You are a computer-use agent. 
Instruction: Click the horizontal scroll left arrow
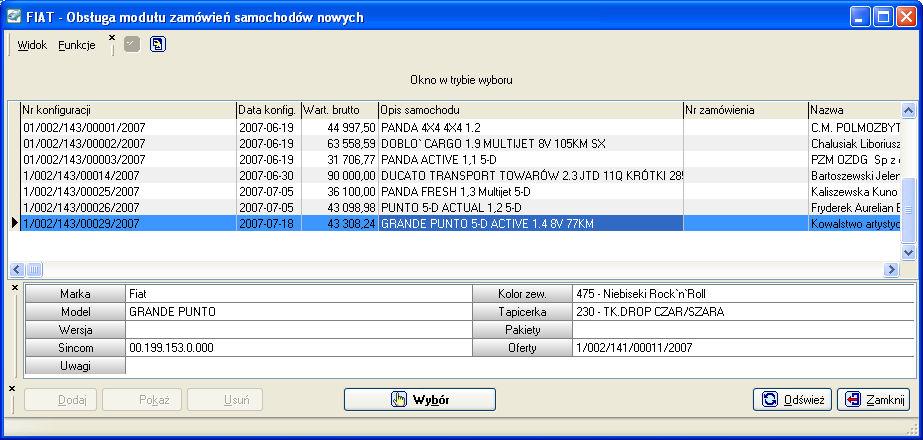[x=16, y=270]
